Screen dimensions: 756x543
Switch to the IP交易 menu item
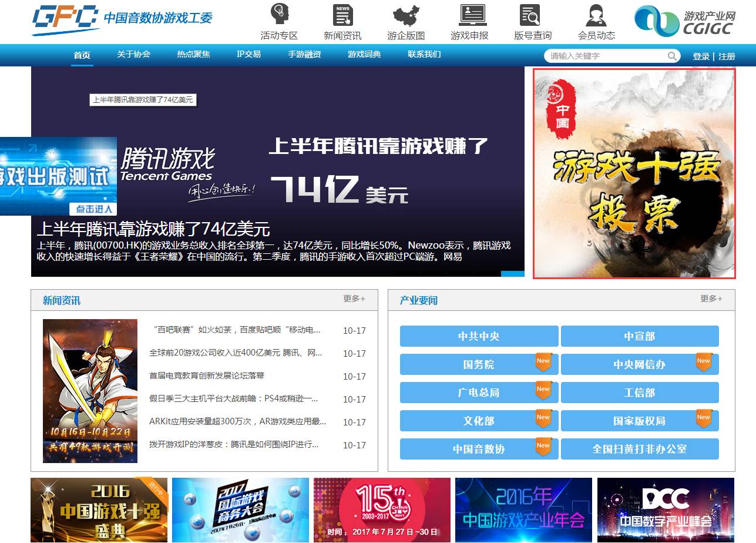(x=248, y=55)
